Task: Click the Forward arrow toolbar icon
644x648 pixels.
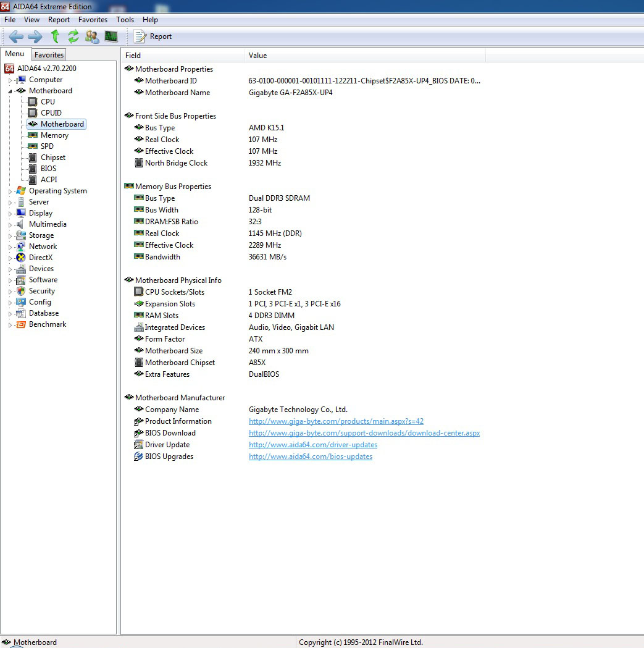Action: click(x=35, y=37)
